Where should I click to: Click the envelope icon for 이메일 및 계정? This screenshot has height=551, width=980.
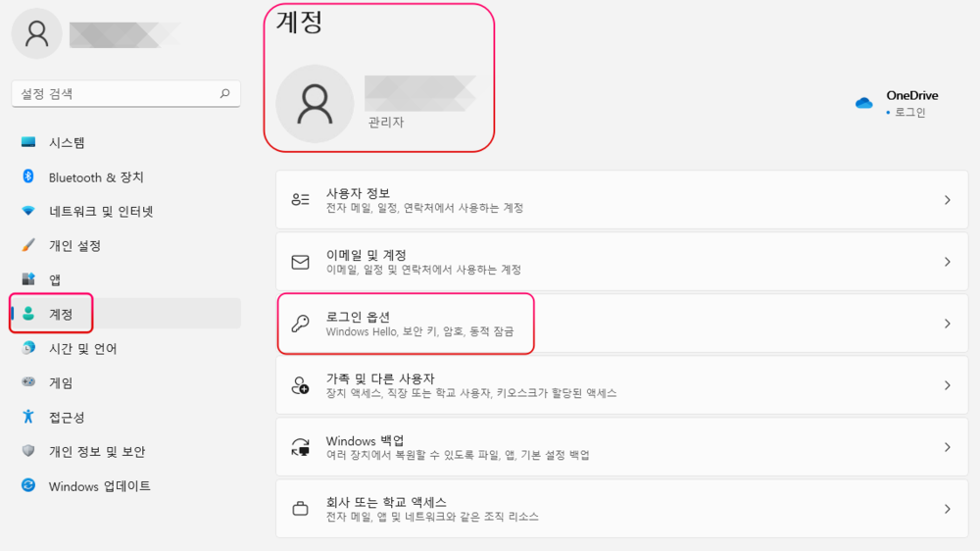pos(301,262)
